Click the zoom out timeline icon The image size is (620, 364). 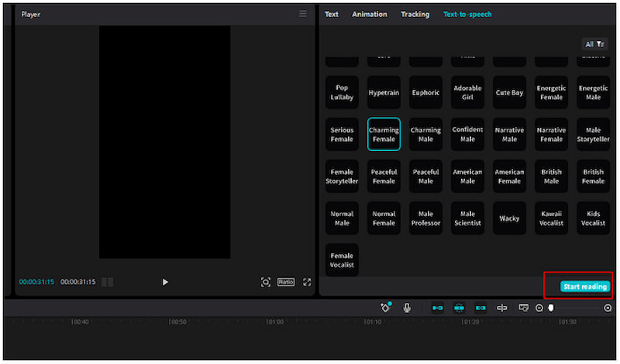click(x=539, y=307)
